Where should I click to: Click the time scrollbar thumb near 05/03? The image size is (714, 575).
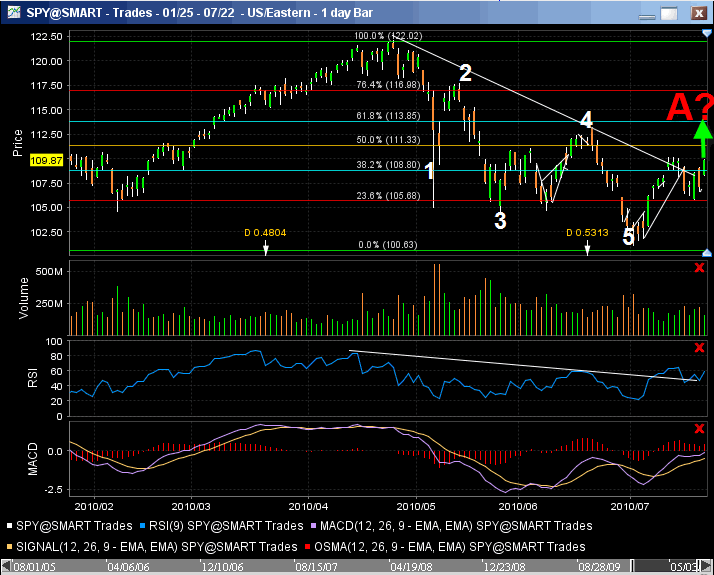pos(666,567)
